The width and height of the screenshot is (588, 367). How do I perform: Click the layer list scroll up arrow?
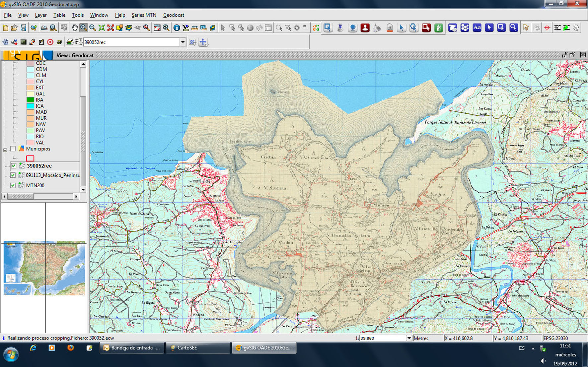coord(83,64)
